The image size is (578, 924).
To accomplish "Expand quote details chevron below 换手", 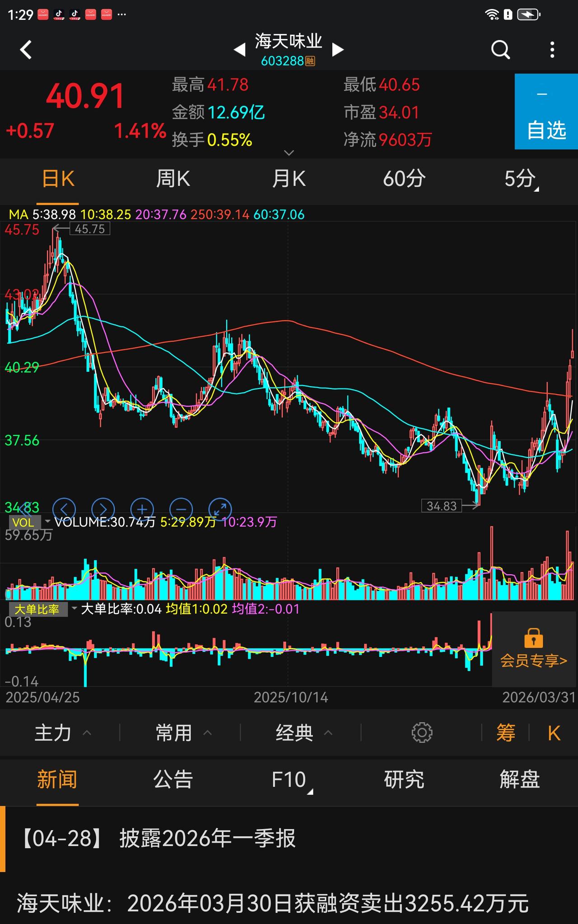I will 289,153.
